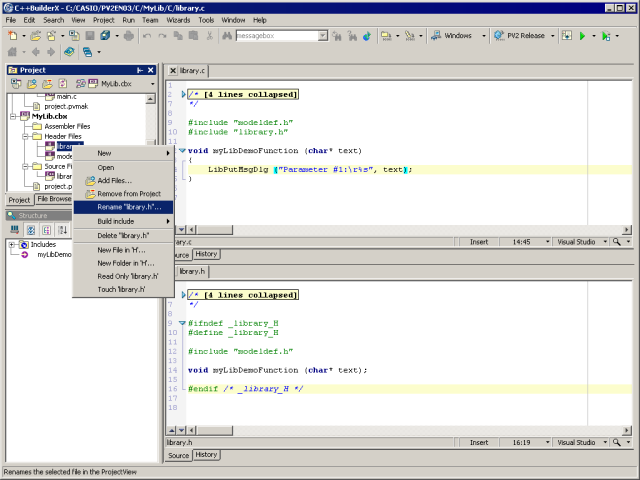
Task: Click the Cut scissors icon
Action: tap(209, 36)
